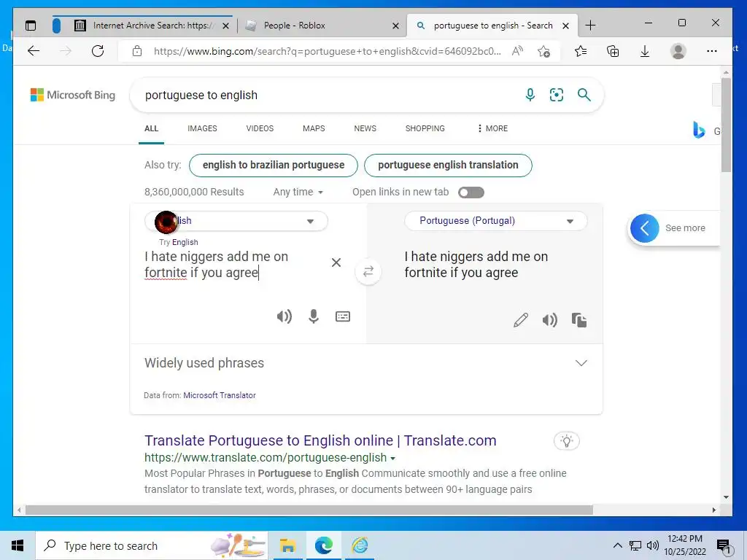Image resolution: width=747 pixels, height=560 pixels.
Task: Open the More search categories menu
Action: 492,128
